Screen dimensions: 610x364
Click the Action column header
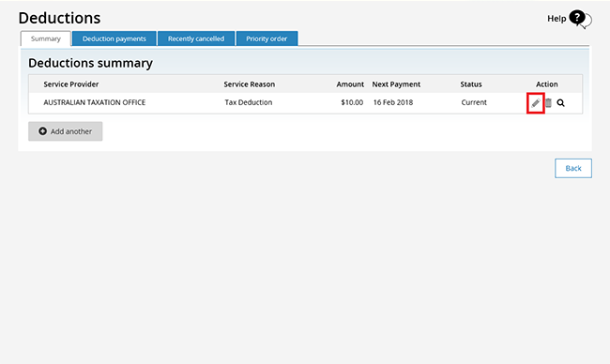tap(547, 84)
